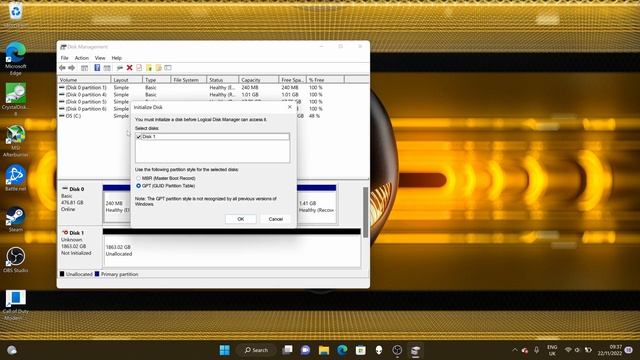Open Task View on the taskbar
The image size is (640, 360).
point(287,350)
